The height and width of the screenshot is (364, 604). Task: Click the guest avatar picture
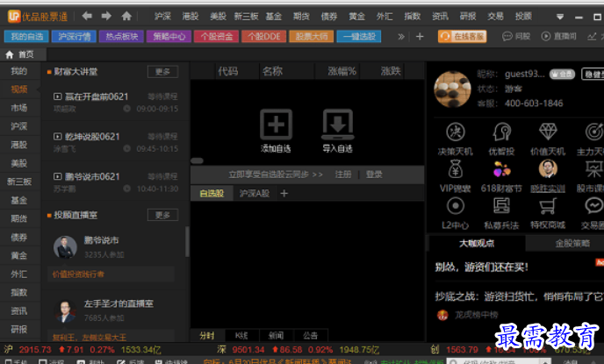[x=452, y=89]
